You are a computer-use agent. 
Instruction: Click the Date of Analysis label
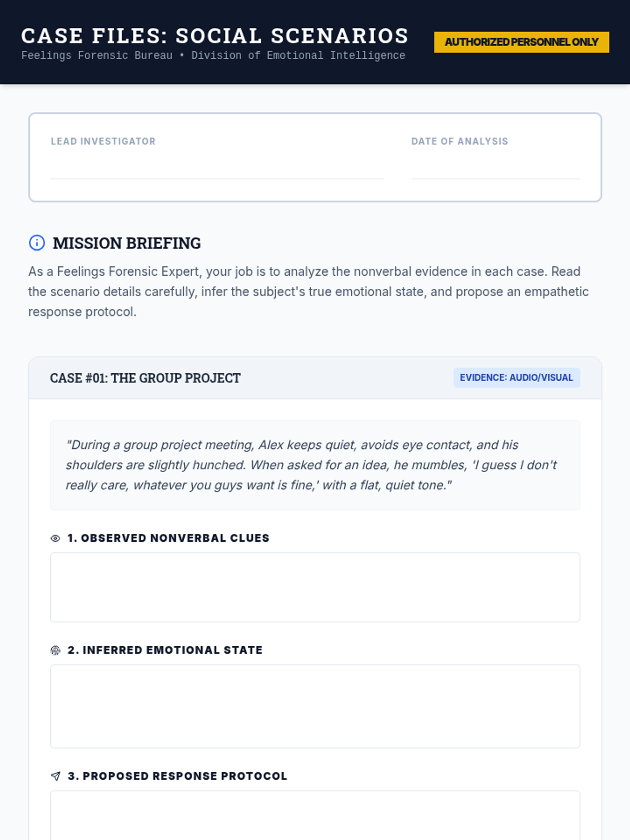(x=459, y=141)
